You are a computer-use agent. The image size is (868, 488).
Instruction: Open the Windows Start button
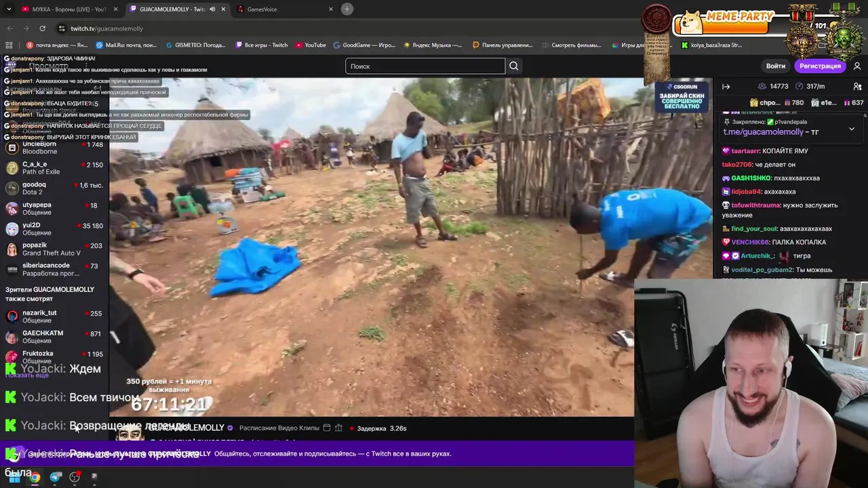click(13, 477)
